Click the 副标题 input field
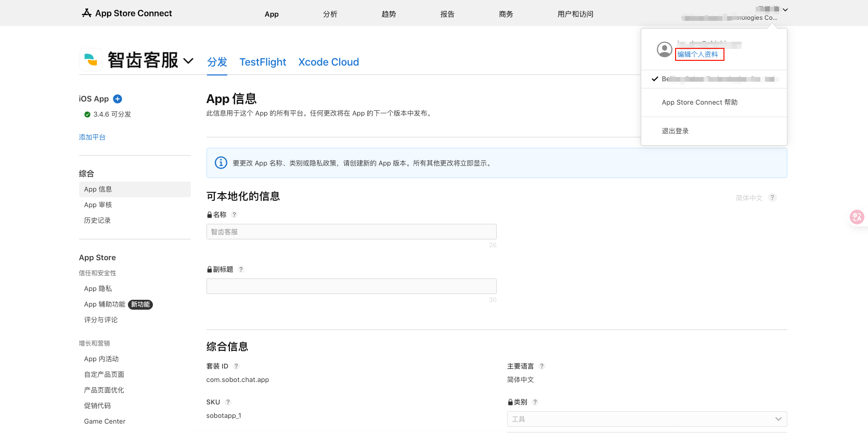Viewport: 868px width, 433px height. tap(352, 286)
